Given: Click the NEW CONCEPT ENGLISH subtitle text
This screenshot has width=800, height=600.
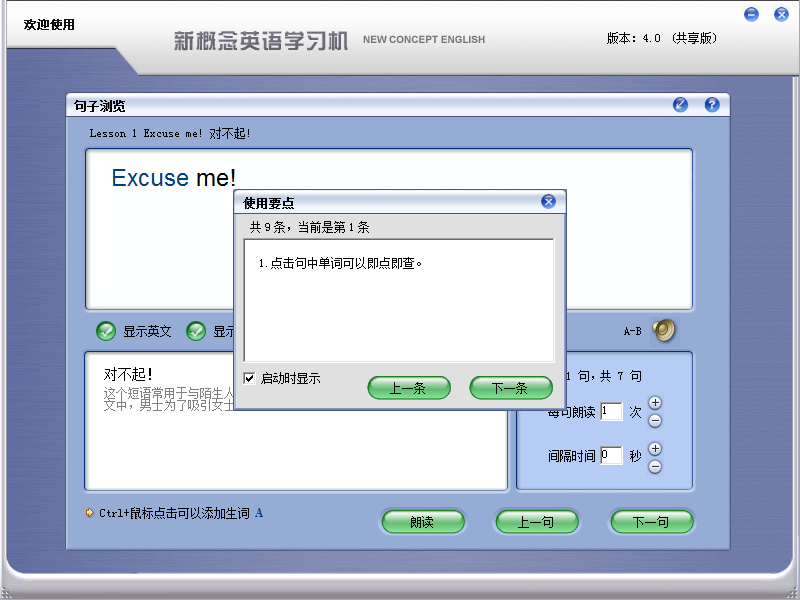Looking at the screenshot, I should pos(424,39).
